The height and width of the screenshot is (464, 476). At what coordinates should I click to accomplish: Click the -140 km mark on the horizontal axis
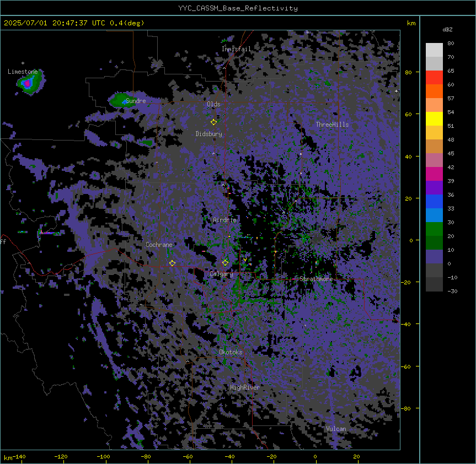point(19,457)
